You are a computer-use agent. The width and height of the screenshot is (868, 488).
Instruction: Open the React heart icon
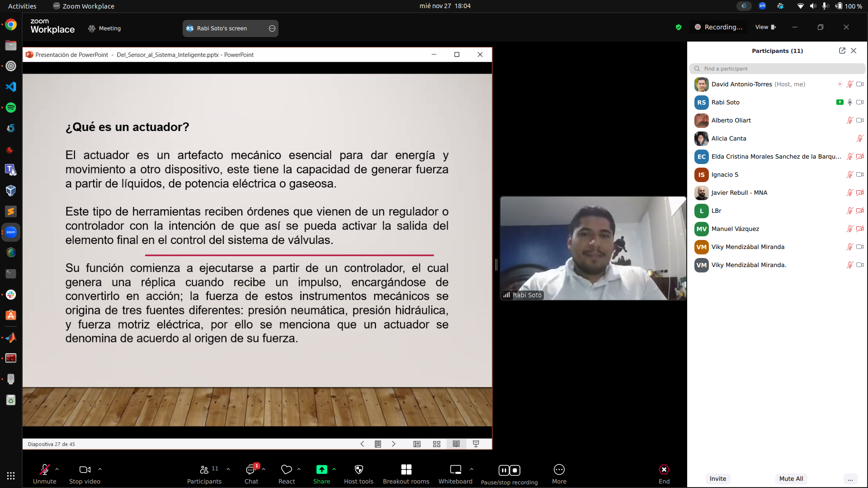click(287, 470)
